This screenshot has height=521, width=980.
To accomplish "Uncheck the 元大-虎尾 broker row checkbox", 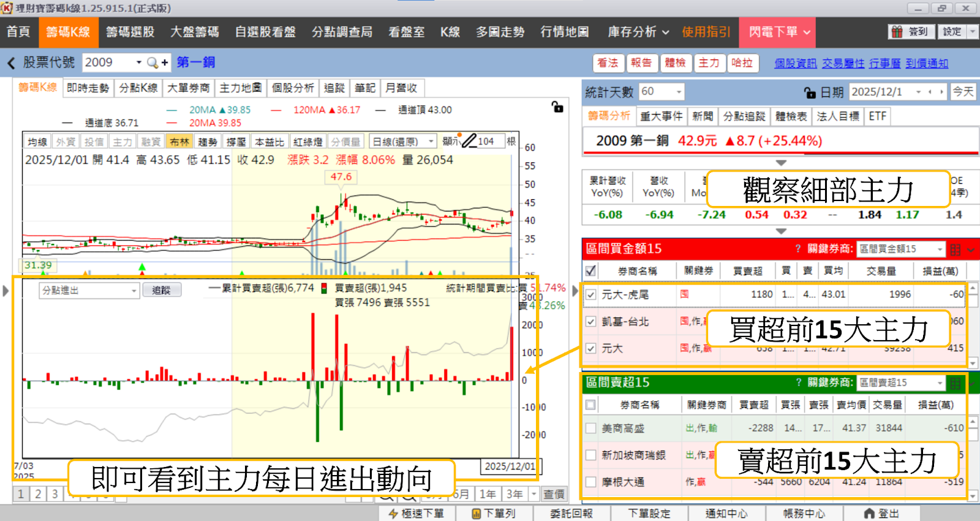I will point(591,294).
